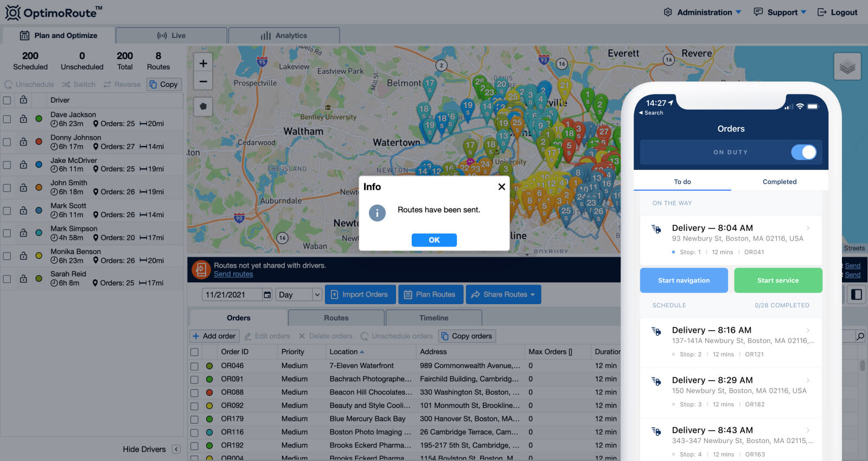Open the calendar date picker icon
This screenshot has height=461, width=868.
[x=267, y=295]
